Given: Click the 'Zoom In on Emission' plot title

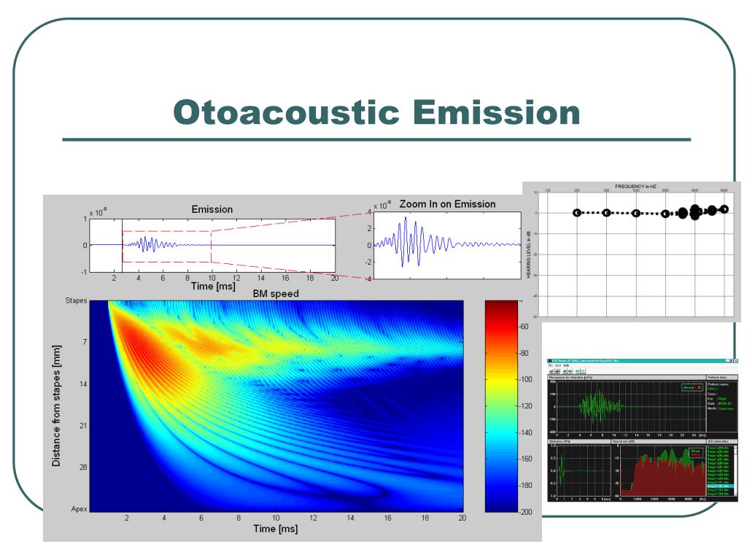Looking at the screenshot, I should coord(447,204).
